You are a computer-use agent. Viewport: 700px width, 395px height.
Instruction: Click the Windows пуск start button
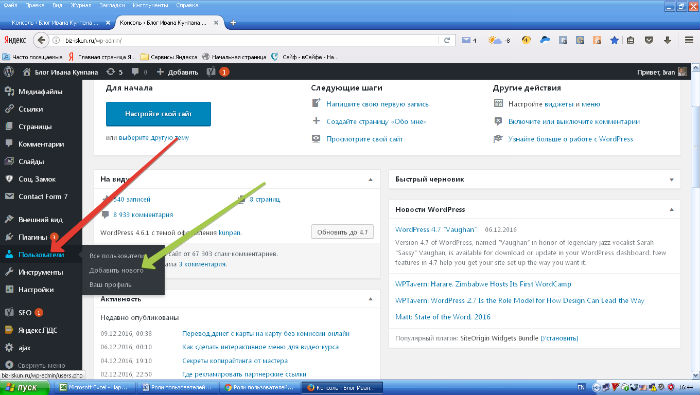pyautogui.click(x=25, y=387)
